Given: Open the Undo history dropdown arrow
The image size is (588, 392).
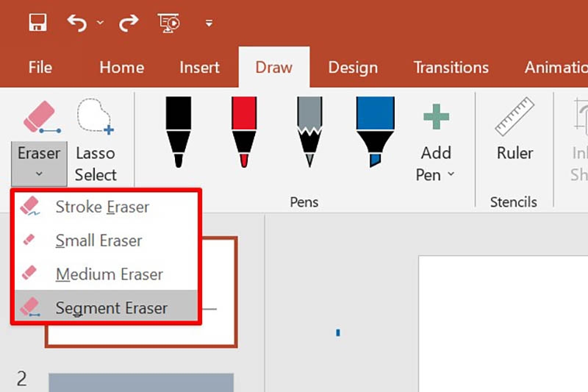Looking at the screenshot, I should pos(100,23).
